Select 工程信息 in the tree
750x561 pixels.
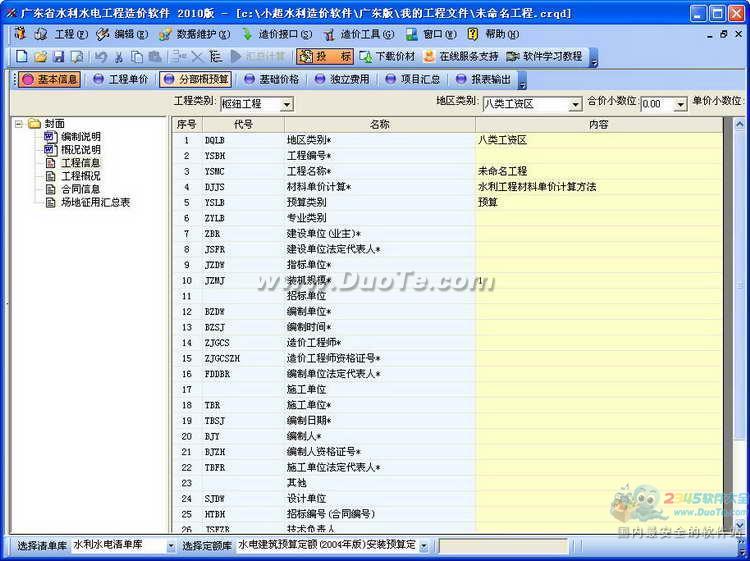[x=80, y=163]
